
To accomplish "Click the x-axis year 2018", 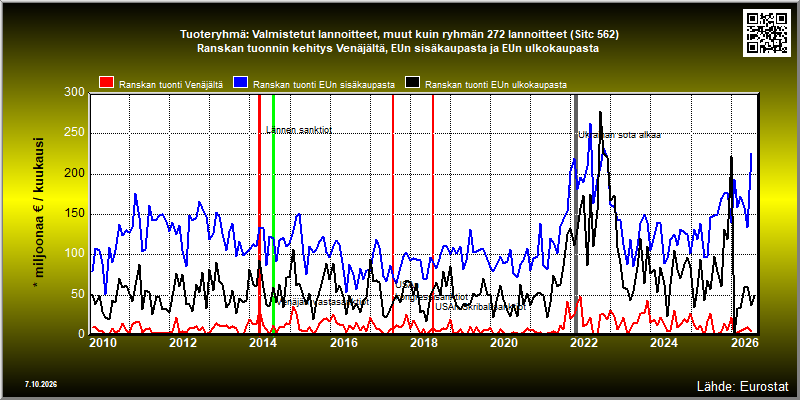I will coord(425,343).
